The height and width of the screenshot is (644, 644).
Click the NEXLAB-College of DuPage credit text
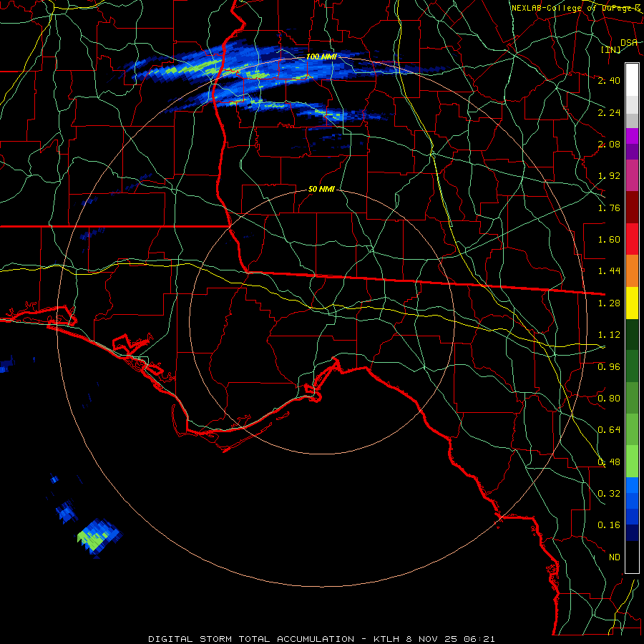pyautogui.click(x=576, y=8)
